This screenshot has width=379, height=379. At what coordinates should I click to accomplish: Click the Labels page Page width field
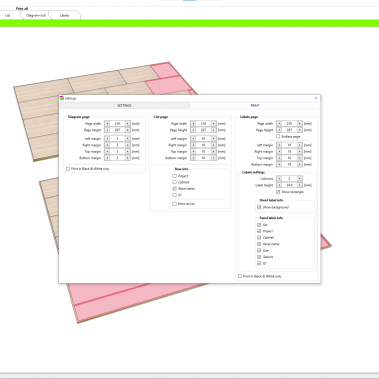pyautogui.click(x=289, y=124)
